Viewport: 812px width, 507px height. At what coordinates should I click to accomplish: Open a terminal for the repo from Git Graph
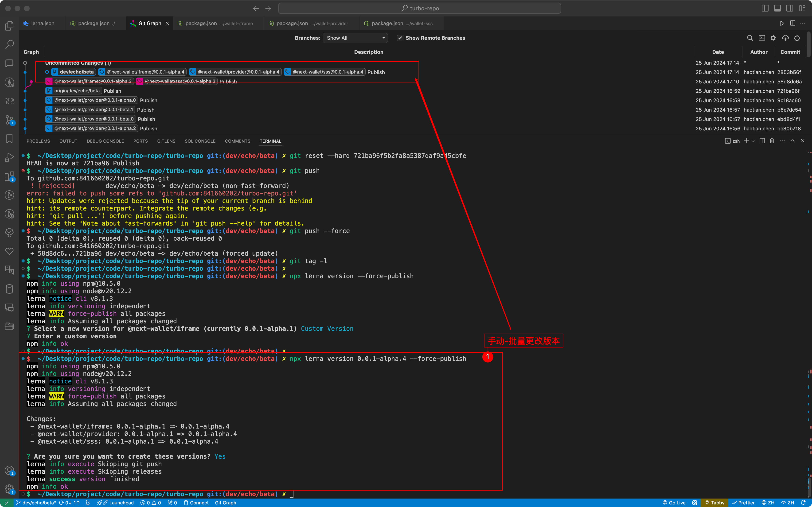[762, 38]
